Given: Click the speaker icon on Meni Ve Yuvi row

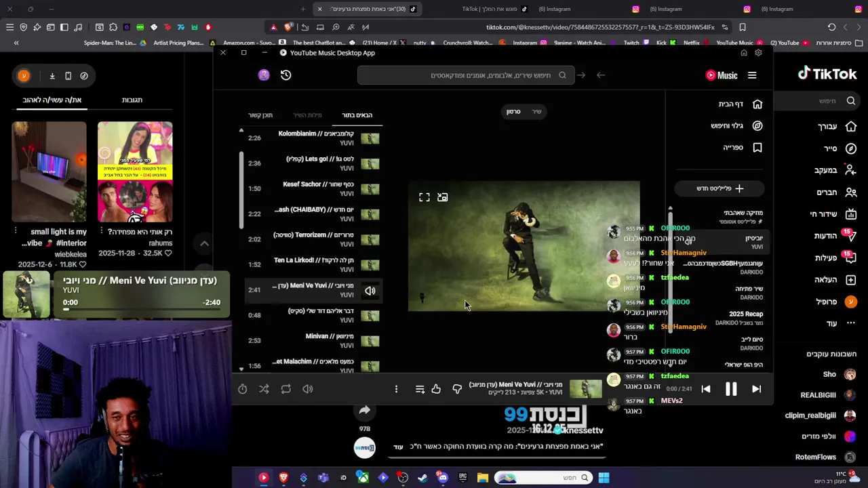Looking at the screenshot, I should (x=370, y=291).
